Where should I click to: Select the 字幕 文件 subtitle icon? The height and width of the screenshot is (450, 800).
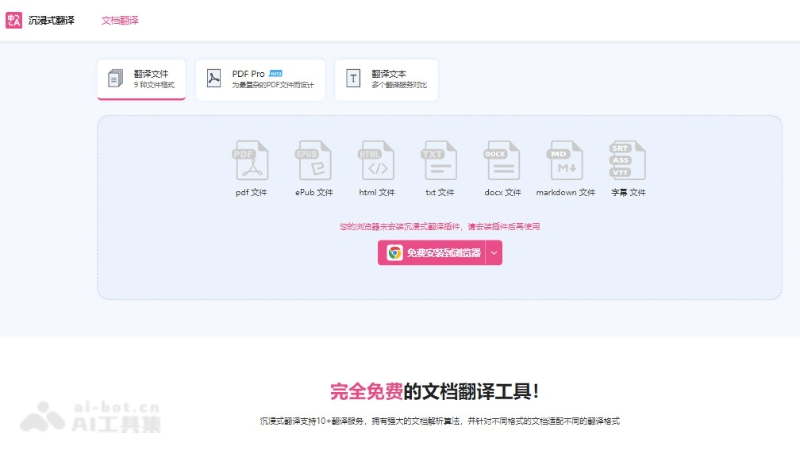pyautogui.click(x=628, y=160)
